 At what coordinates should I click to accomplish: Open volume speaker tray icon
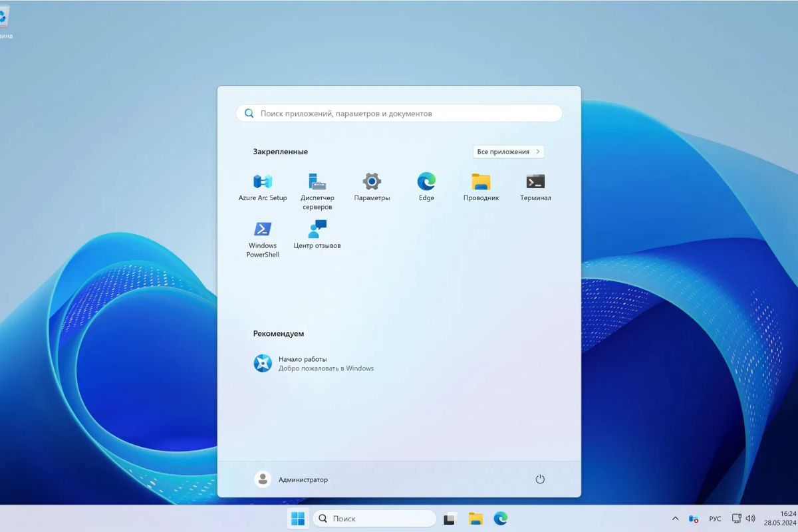click(751, 519)
